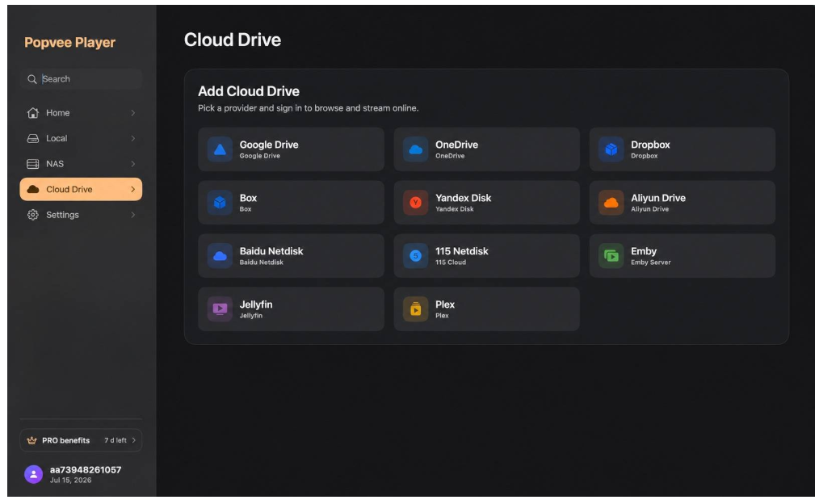
Task: Expand the Home chevron arrow
Action: 132,113
